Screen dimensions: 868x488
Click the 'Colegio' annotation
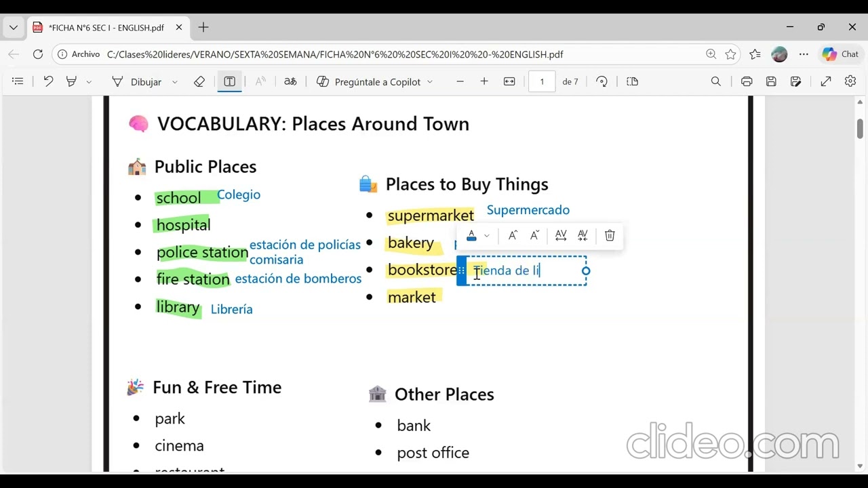coord(239,195)
